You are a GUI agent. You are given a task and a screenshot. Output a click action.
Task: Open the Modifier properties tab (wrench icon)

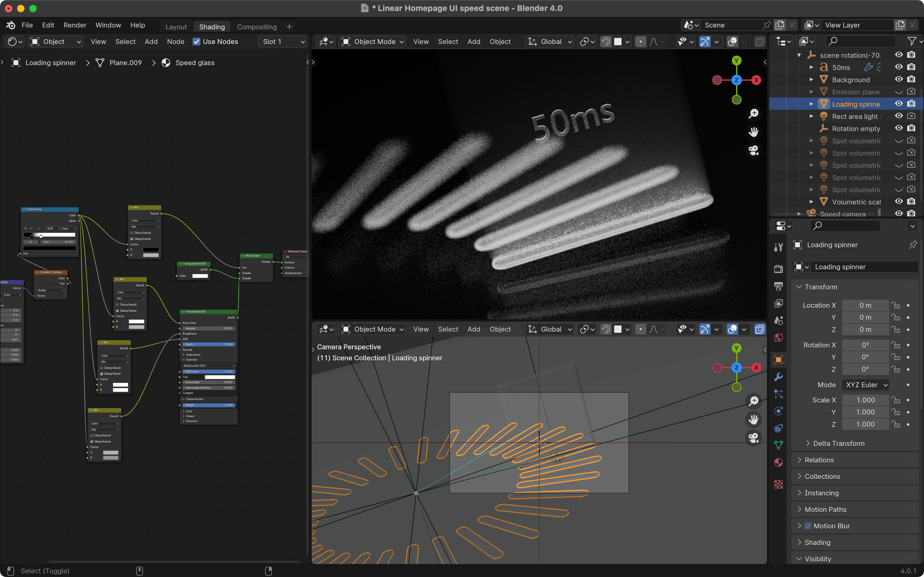(x=778, y=377)
